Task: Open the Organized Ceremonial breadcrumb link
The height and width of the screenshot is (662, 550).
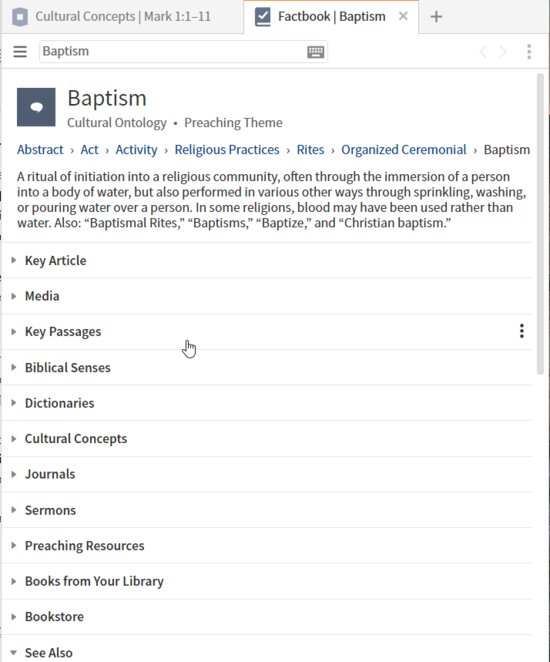Action: pyautogui.click(x=404, y=149)
